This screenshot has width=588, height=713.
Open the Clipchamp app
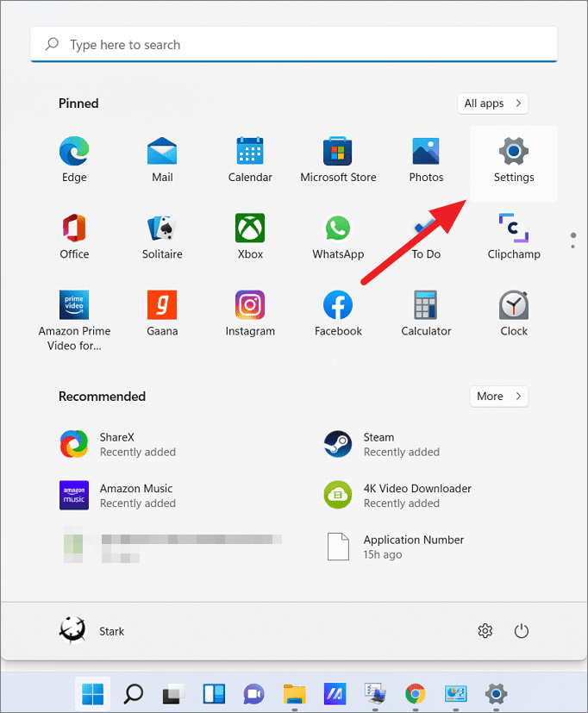pyautogui.click(x=514, y=236)
